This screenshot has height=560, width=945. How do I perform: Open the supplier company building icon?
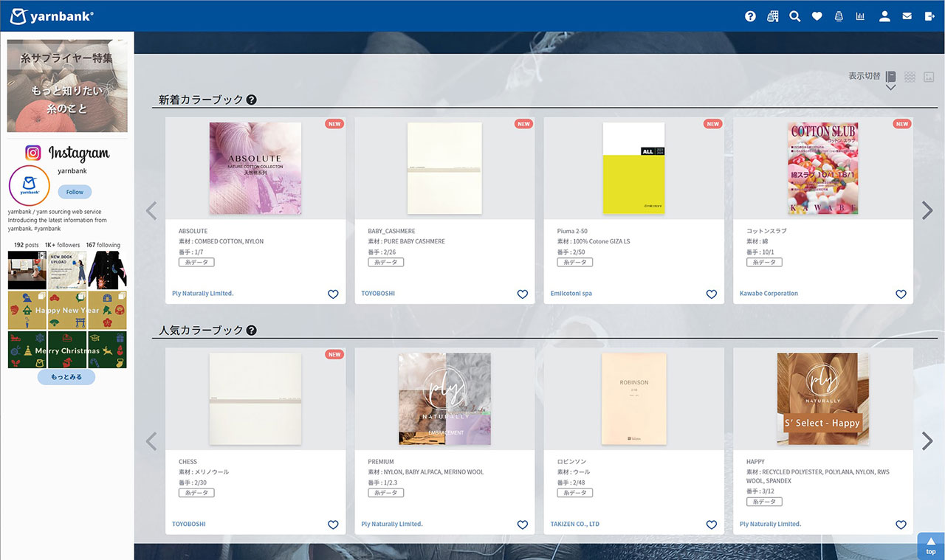point(773,16)
